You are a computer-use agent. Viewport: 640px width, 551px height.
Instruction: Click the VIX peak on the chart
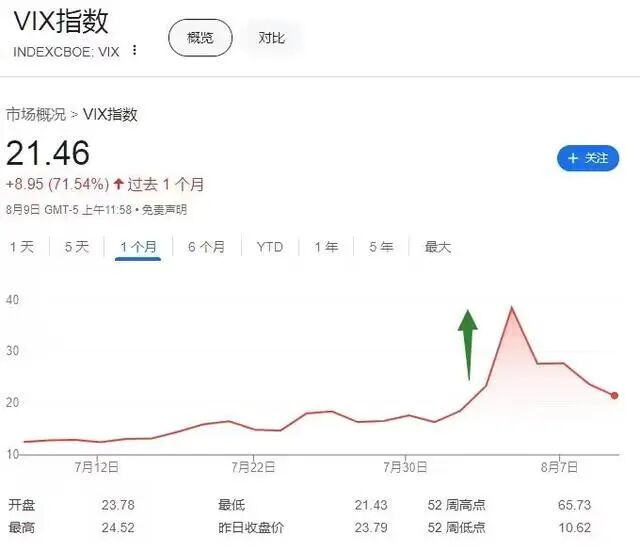tap(511, 307)
